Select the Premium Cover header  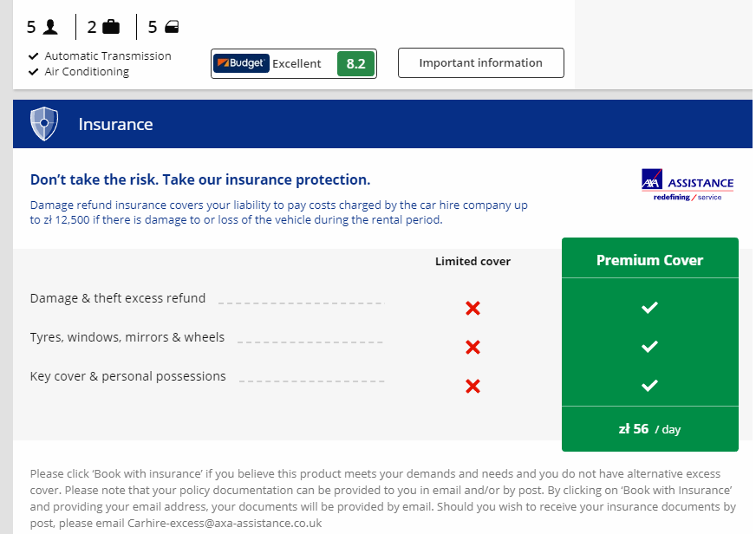pyautogui.click(x=650, y=260)
